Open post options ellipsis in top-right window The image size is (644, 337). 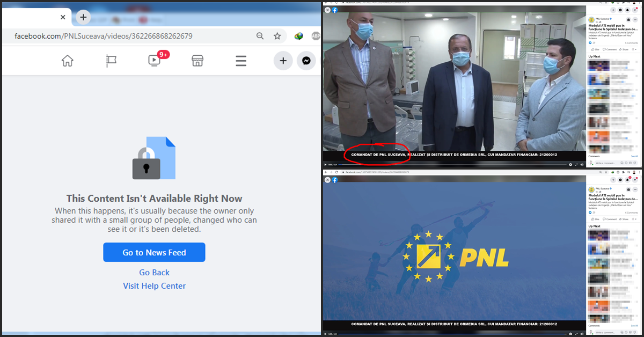click(635, 20)
